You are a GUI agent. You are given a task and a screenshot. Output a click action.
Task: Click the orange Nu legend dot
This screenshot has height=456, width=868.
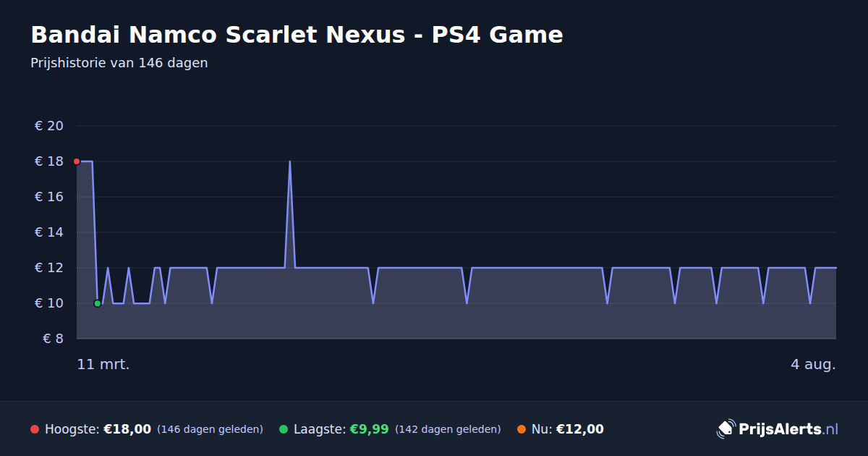[x=522, y=429]
